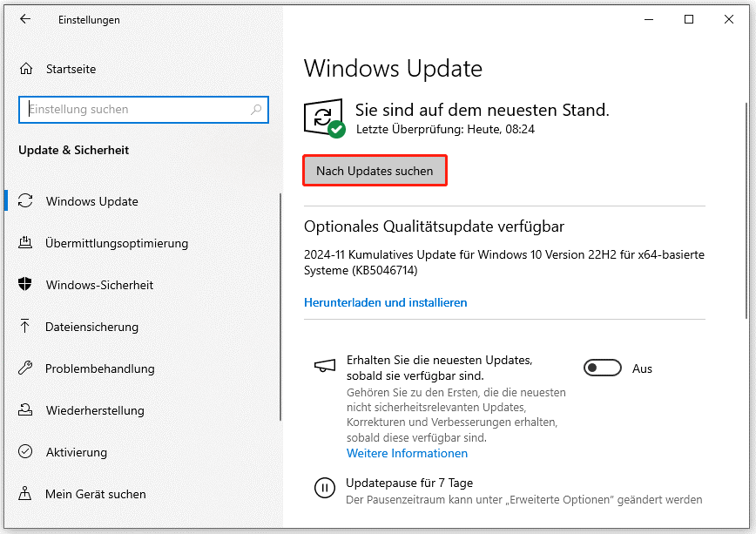Go back using the back arrow
756x534 pixels.
(x=25, y=19)
